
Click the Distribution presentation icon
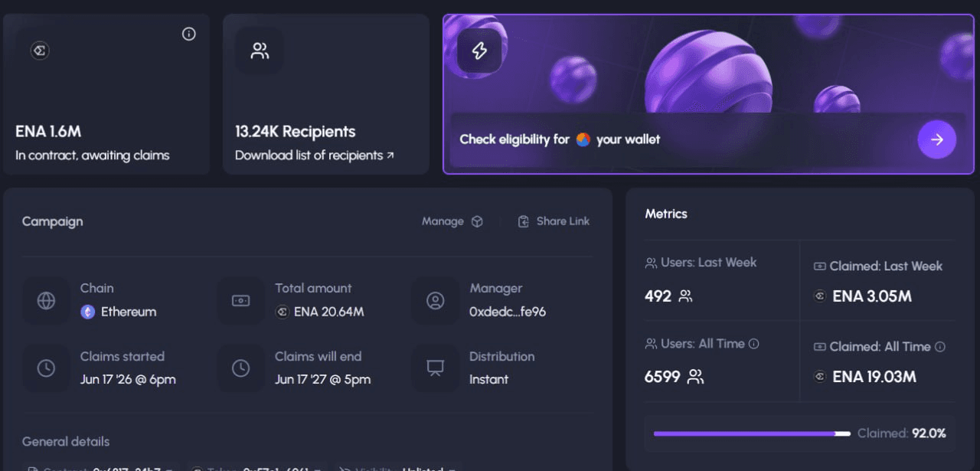click(435, 368)
